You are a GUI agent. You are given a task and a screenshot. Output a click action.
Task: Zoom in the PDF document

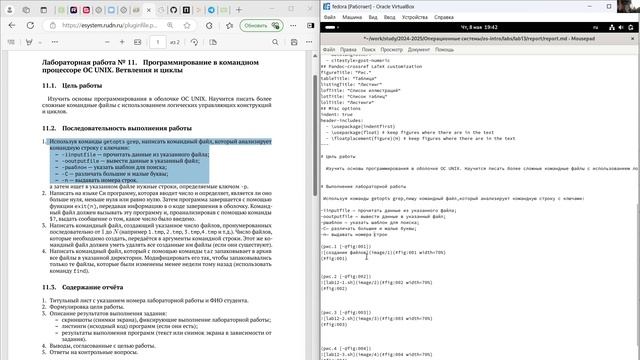122,42
